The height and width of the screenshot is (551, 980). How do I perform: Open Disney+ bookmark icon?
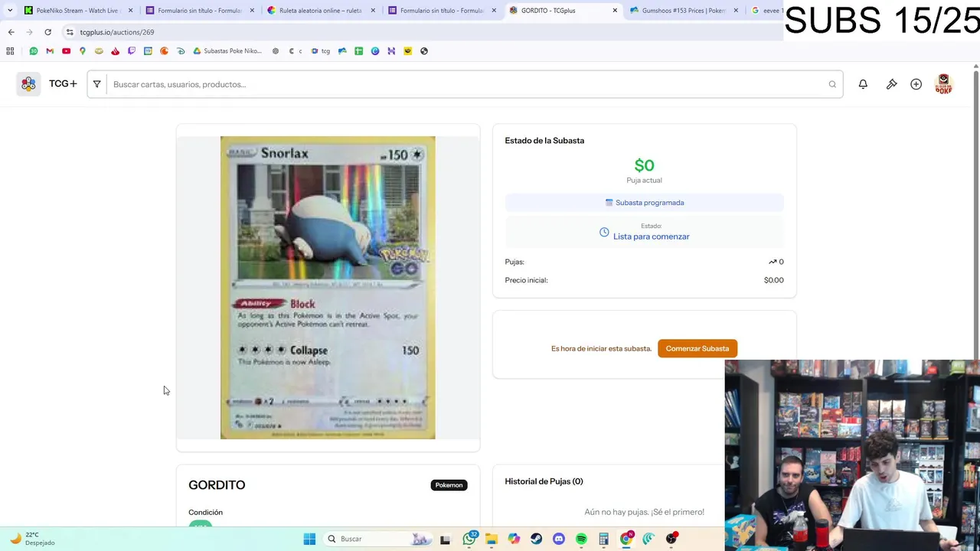pyautogui.click(x=181, y=51)
